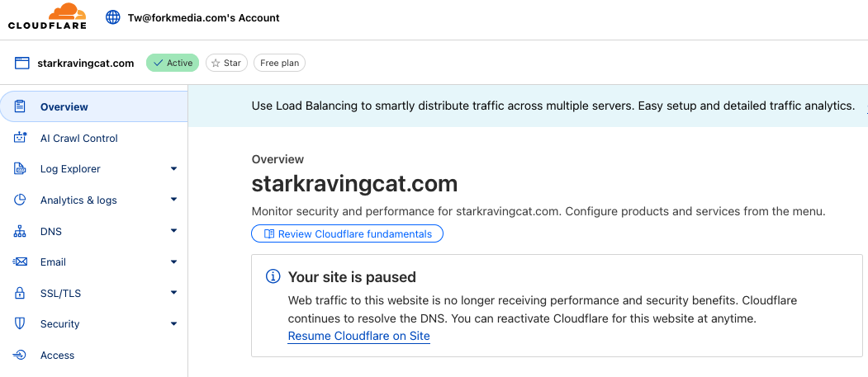Click the Cloudflare logo
This screenshot has width=868, height=377.
coord(47,17)
